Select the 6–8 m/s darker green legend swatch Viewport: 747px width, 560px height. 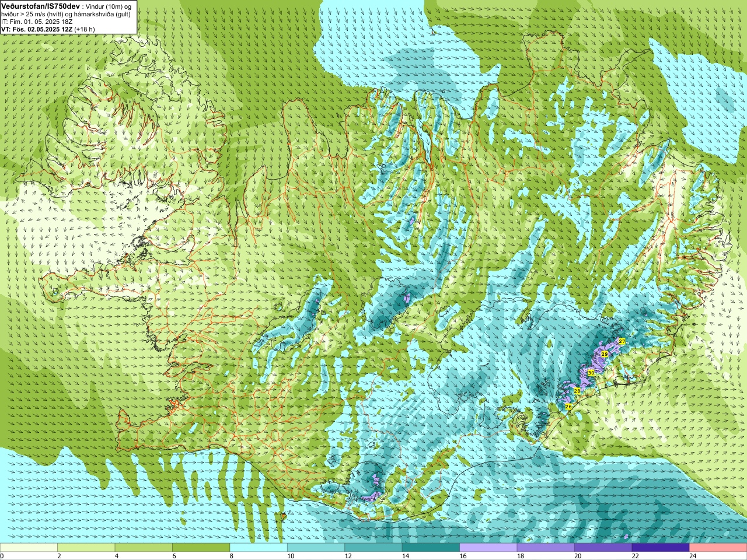point(201,548)
